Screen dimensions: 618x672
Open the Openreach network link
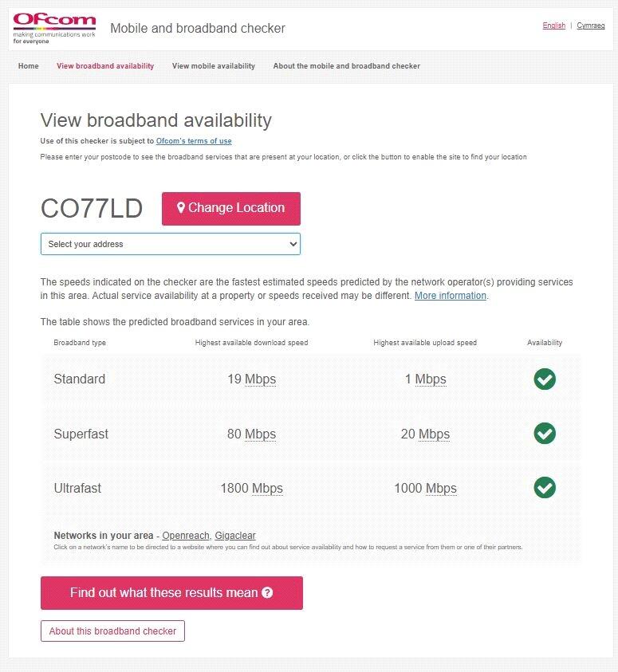tap(186, 535)
